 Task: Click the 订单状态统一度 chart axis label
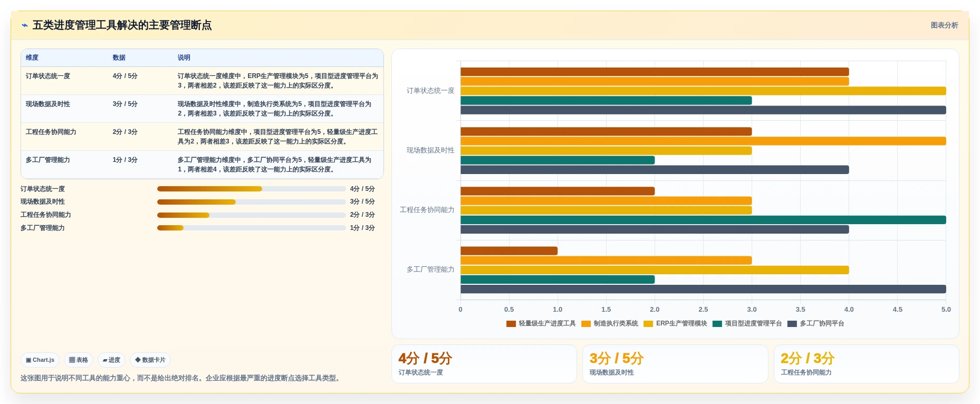coord(430,91)
